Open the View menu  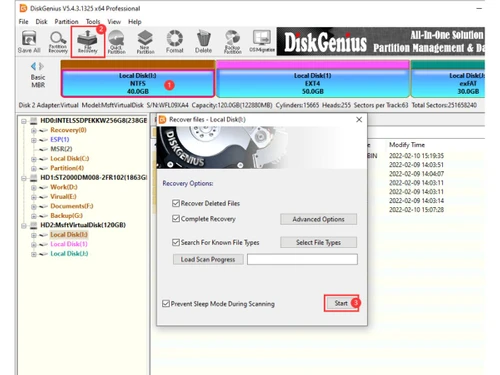tap(114, 22)
